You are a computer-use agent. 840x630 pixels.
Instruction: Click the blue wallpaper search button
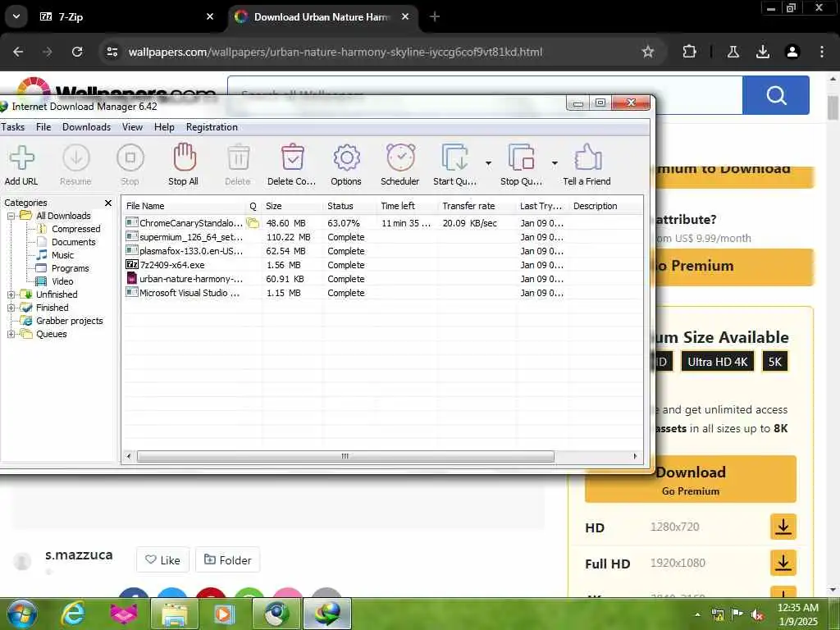776,95
